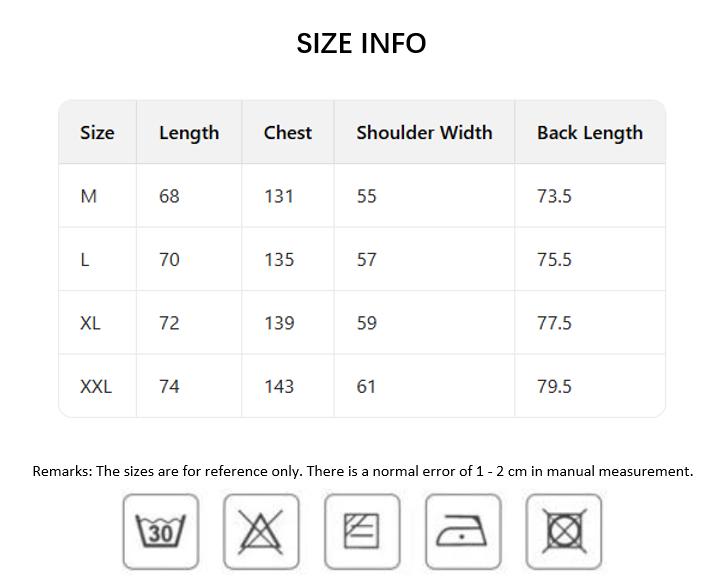Click the measurement remarks text

(362, 471)
